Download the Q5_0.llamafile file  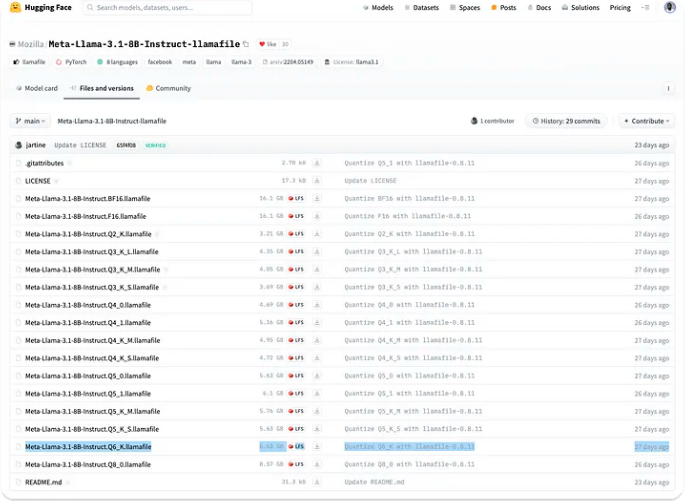(317, 376)
